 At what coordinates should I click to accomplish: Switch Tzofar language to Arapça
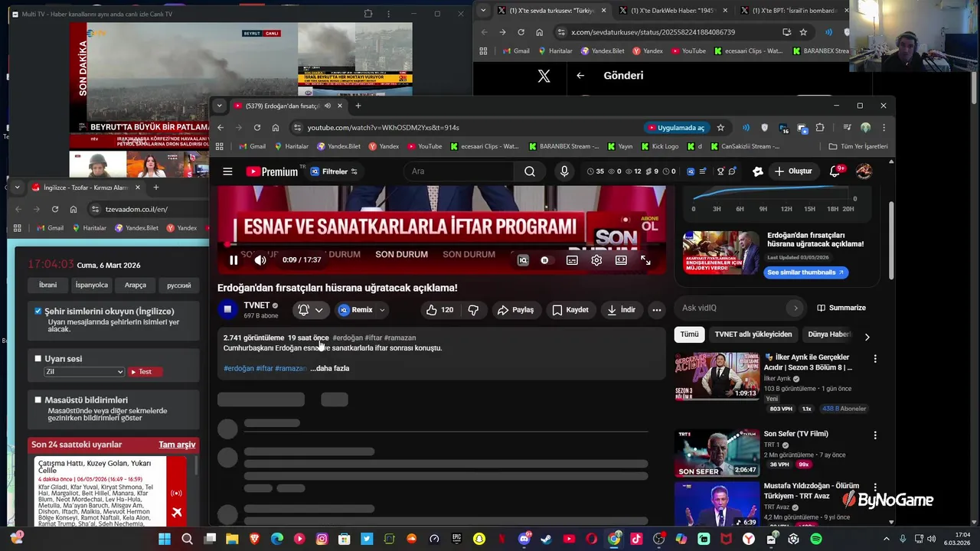[136, 285]
